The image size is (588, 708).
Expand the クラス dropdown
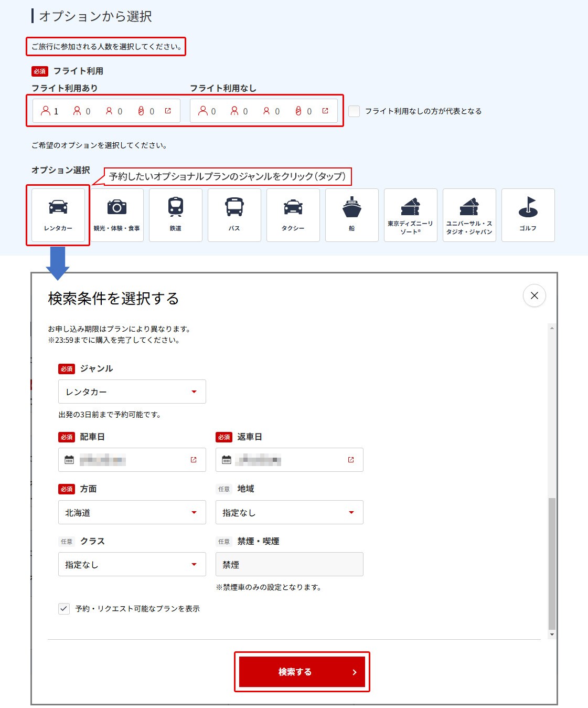(132, 564)
